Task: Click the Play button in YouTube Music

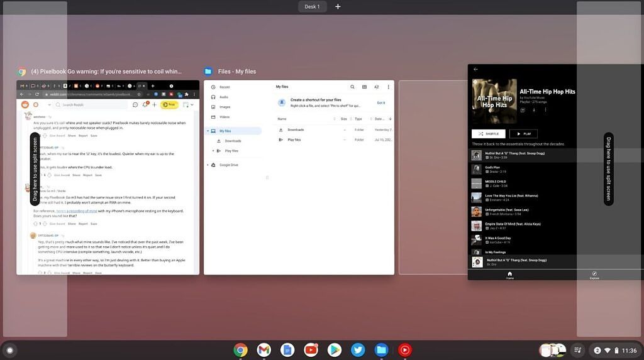Action: 523,134
